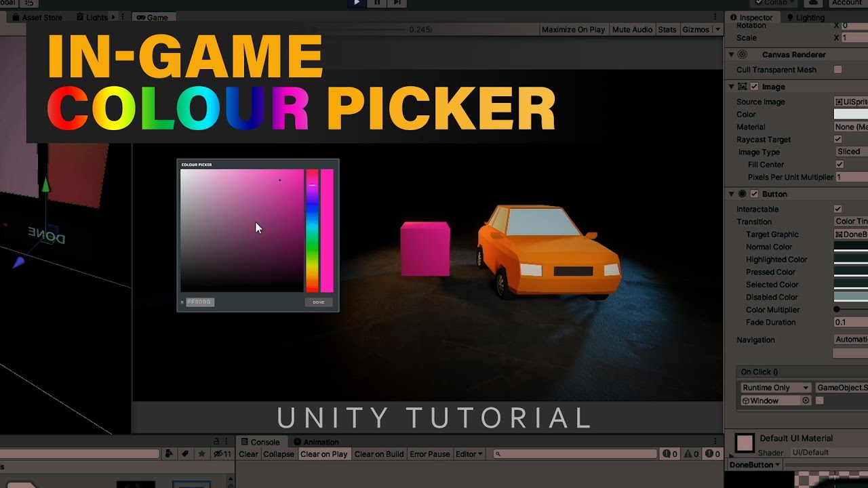The height and width of the screenshot is (488, 868).
Task: Collapse the Button component
Action: tap(731, 194)
